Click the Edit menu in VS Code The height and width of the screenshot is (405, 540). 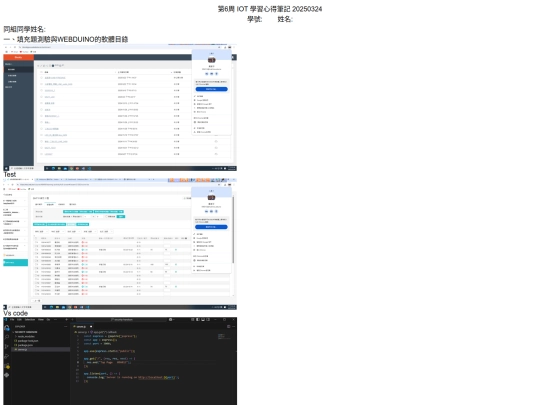coord(19,320)
